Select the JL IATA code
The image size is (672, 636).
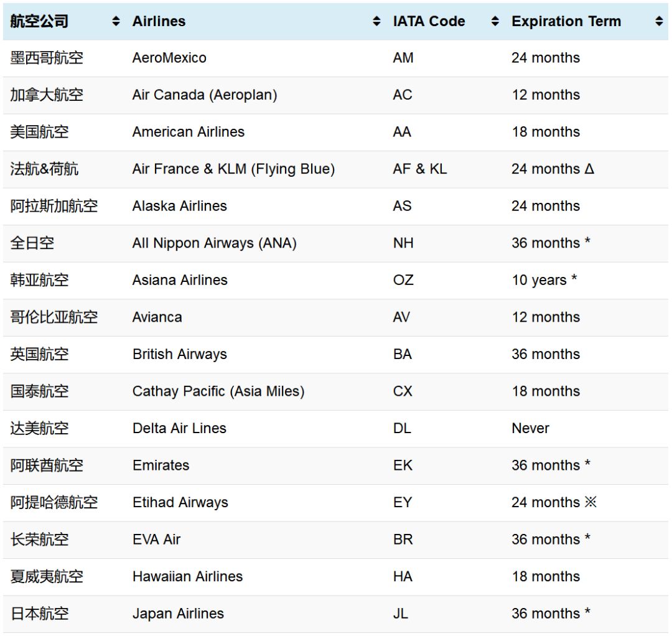[401, 614]
